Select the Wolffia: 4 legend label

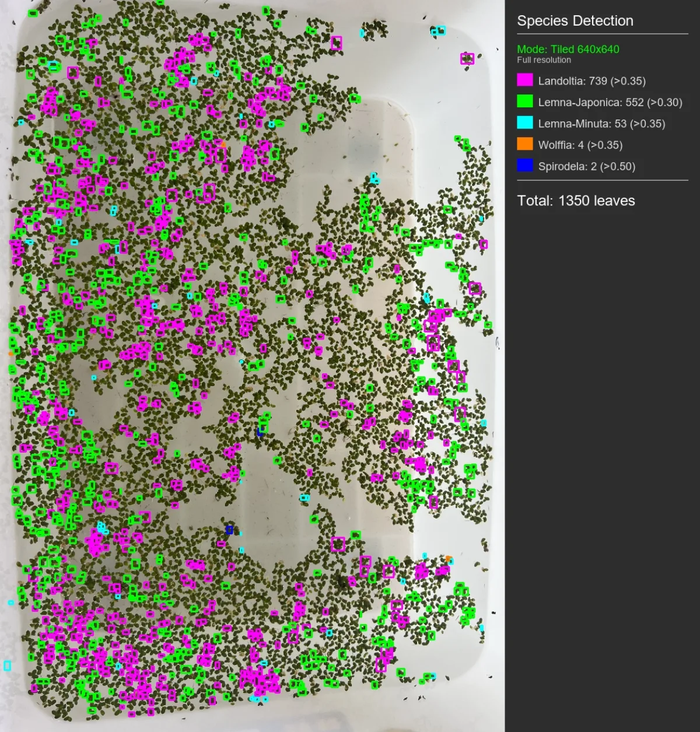[580, 145]
